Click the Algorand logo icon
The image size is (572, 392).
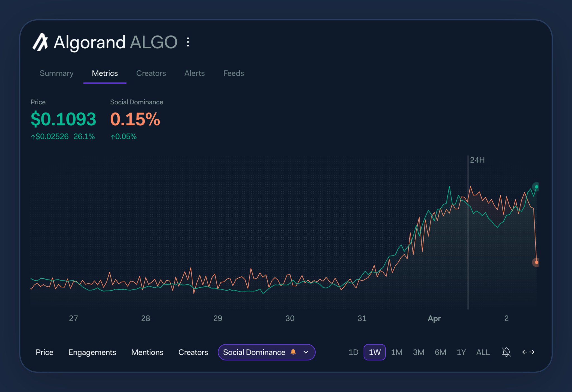click(40, 42)
